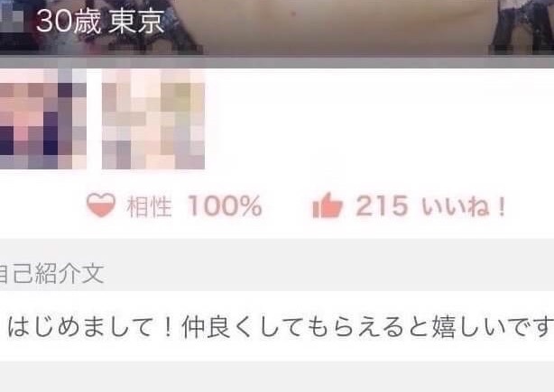Tap the 215 like count

pos(382,205)
